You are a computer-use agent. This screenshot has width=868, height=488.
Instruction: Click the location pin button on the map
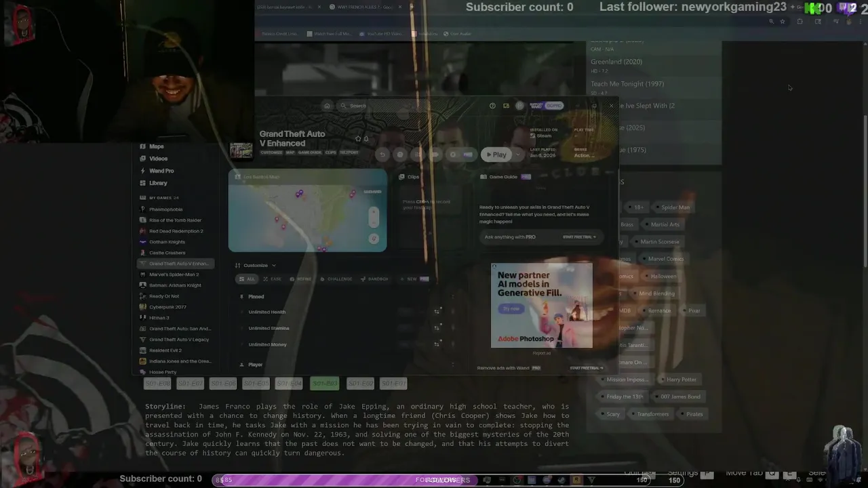[373, 239]
